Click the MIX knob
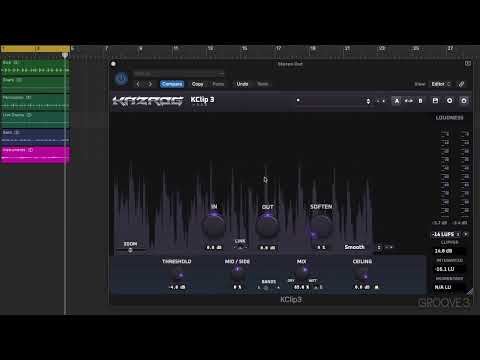480x360 pixels. (x=302, y=274)
